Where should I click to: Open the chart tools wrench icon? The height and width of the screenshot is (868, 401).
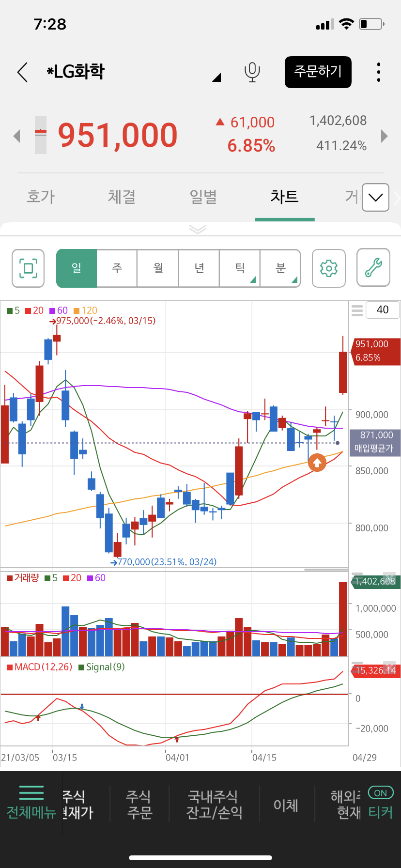[x=373, y=268]
